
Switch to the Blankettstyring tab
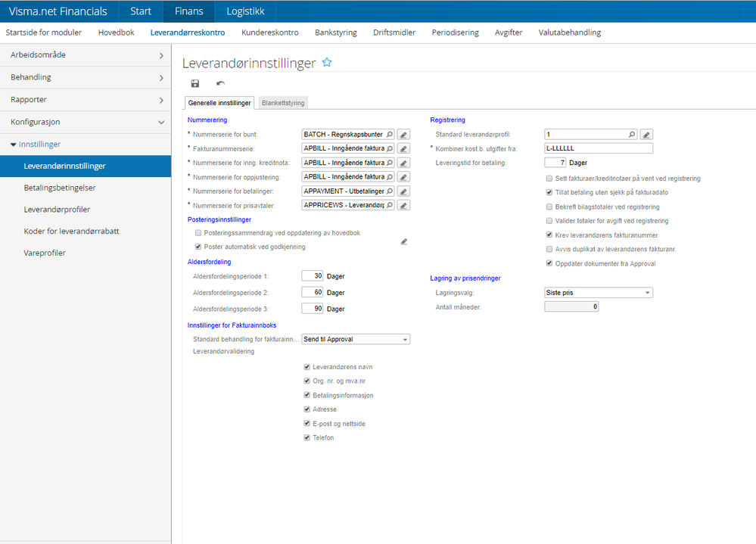(x=283, y=103)
